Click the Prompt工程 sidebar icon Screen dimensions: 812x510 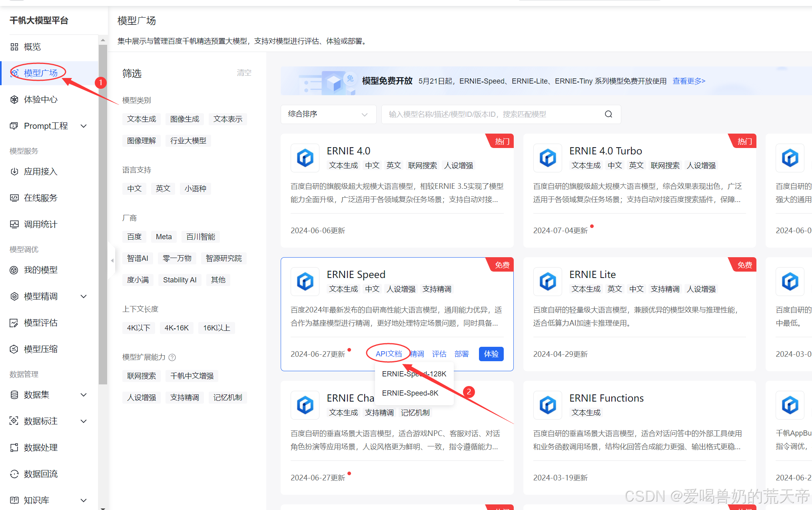coord(14,126)
